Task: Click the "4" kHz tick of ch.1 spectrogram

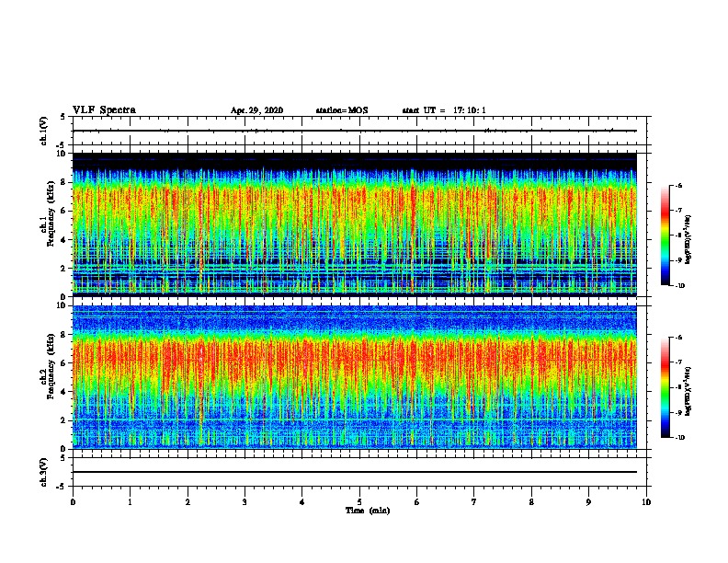Action: (64, 240)
